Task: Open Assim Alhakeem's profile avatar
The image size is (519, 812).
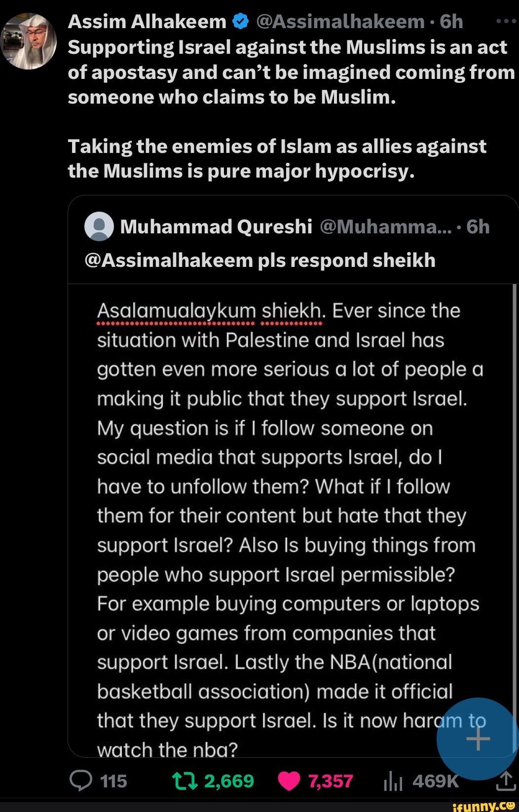Action: pos(29,41)
